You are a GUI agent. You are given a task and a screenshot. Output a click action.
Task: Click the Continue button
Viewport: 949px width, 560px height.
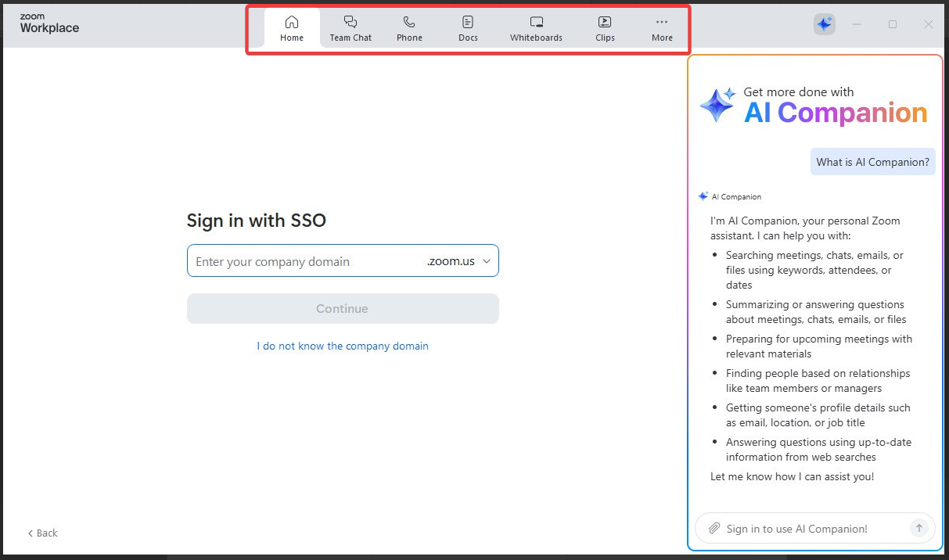[343, 308]
